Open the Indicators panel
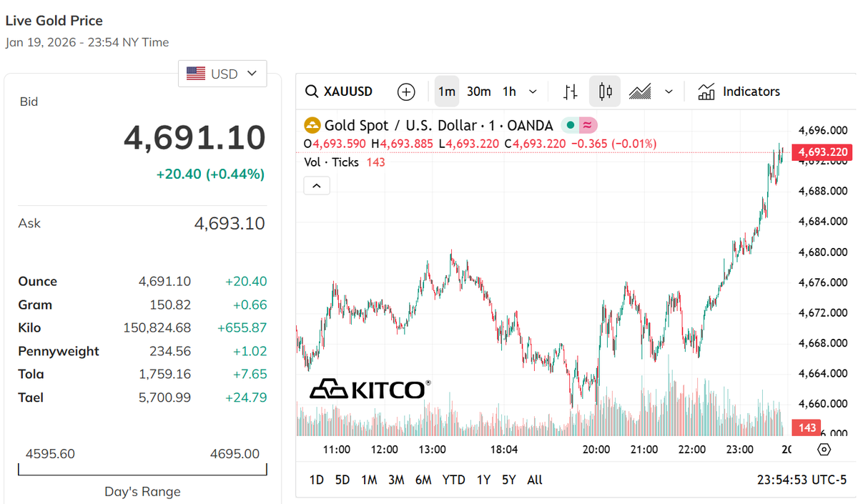Screen dimensions: 858x504 pyautogui.click(x=739, y=92)
